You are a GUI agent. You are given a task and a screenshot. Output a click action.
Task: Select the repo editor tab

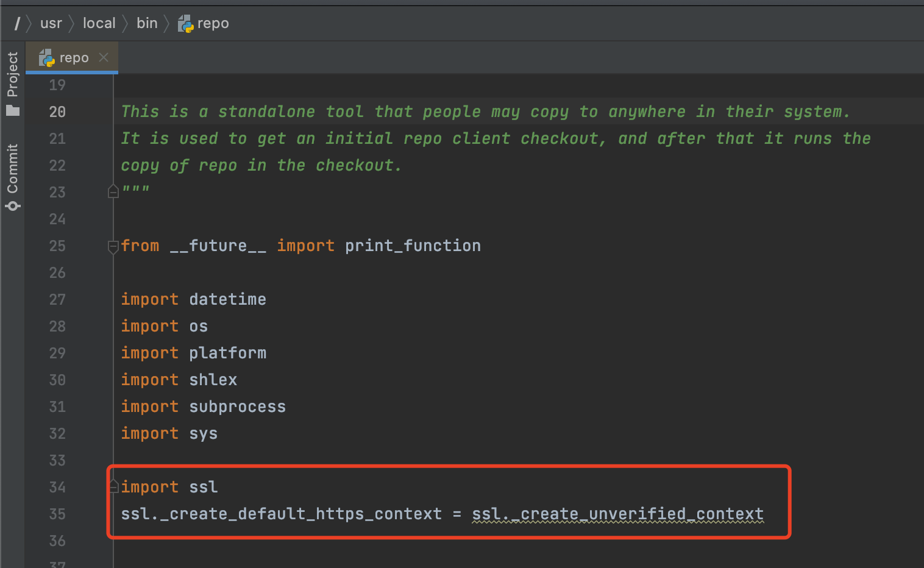point(71,58)
